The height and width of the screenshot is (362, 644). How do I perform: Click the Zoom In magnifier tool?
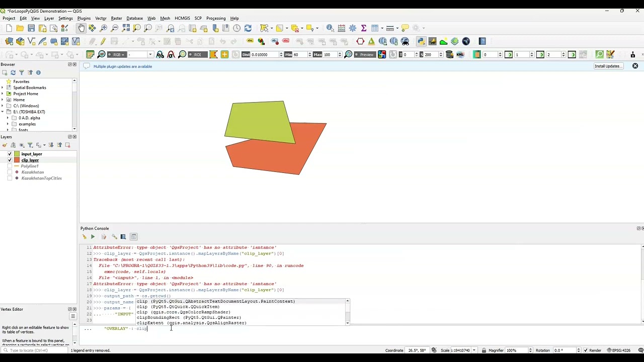(x=104, y=28)
